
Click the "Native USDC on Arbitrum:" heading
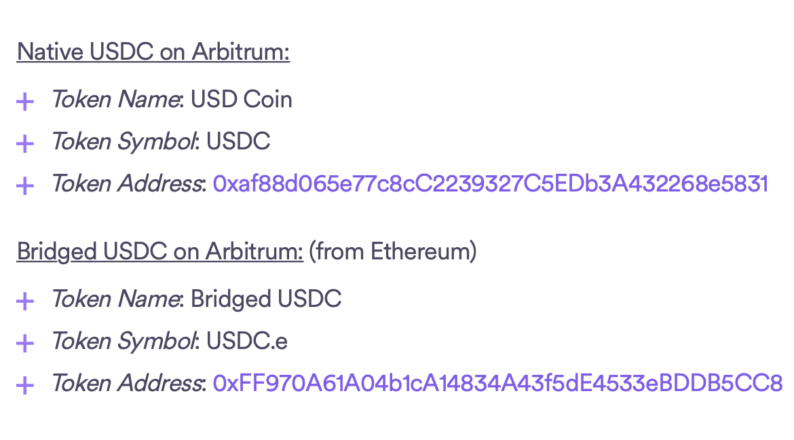click(153, 50)
